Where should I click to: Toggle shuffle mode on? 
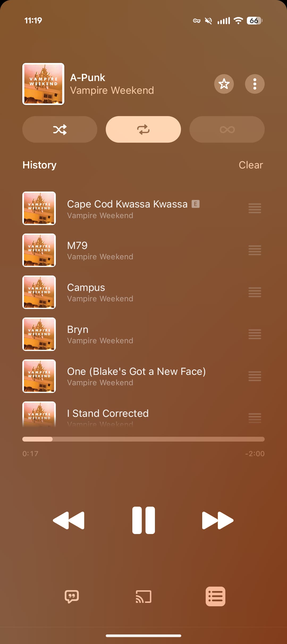click(60, 129)
